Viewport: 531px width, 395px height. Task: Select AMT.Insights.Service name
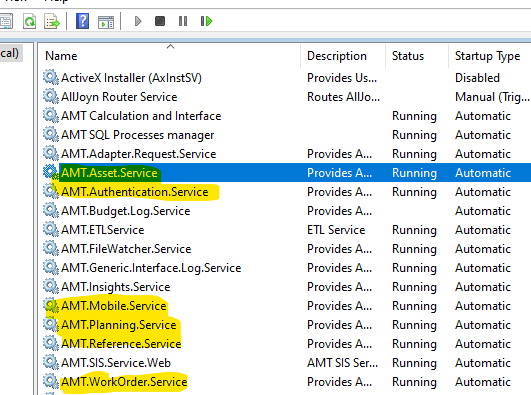click(x=115, y=287)
